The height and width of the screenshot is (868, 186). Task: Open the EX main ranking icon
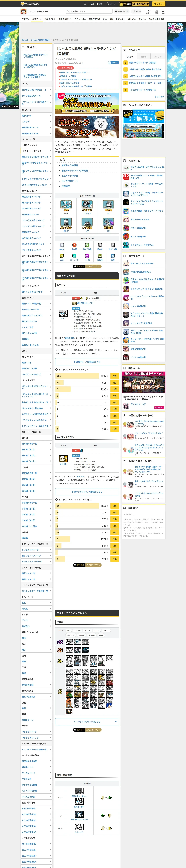108,223
